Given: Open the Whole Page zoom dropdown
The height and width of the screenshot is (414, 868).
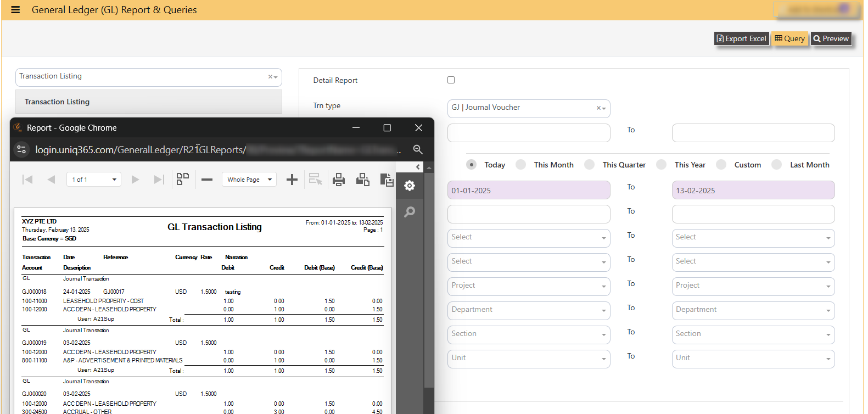Looking at the screenshot, I should (x=249, y=180).
